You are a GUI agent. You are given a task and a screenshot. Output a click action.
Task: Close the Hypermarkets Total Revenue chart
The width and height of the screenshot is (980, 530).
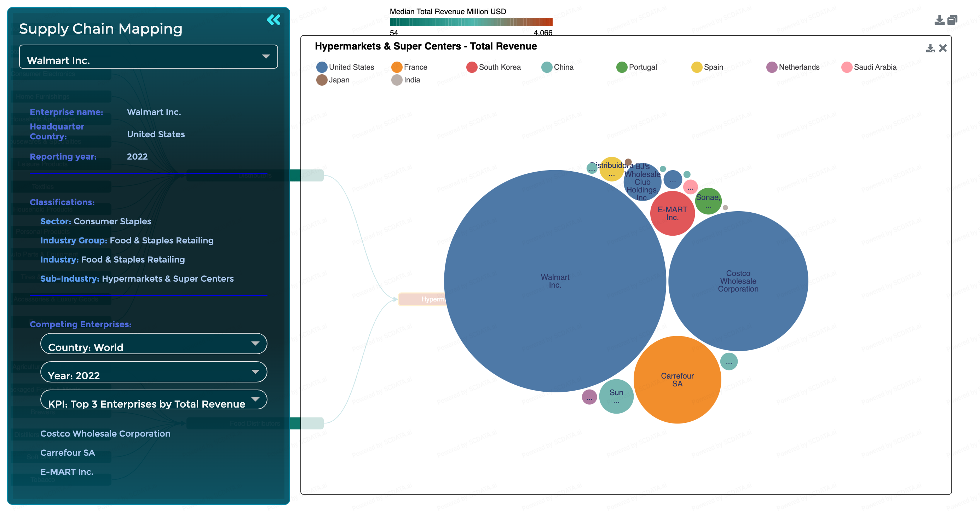click(942, 48)
